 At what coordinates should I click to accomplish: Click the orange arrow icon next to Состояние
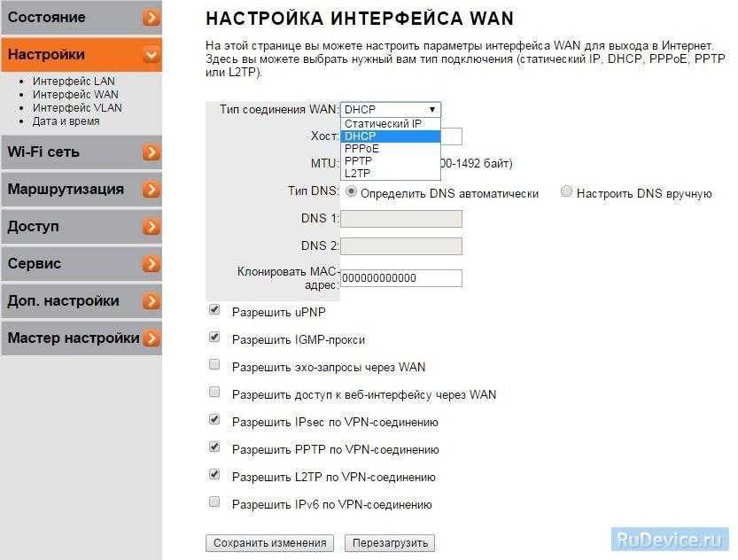pos(151,18)
